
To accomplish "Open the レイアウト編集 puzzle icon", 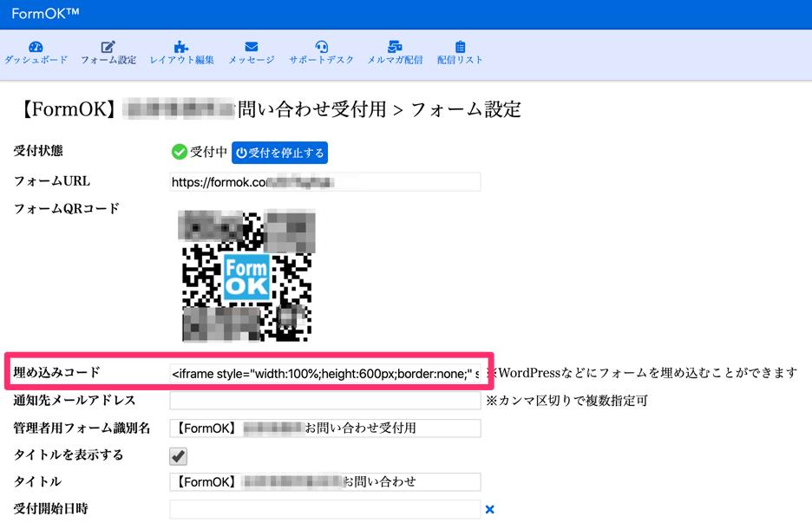I will tap(180, 47).
